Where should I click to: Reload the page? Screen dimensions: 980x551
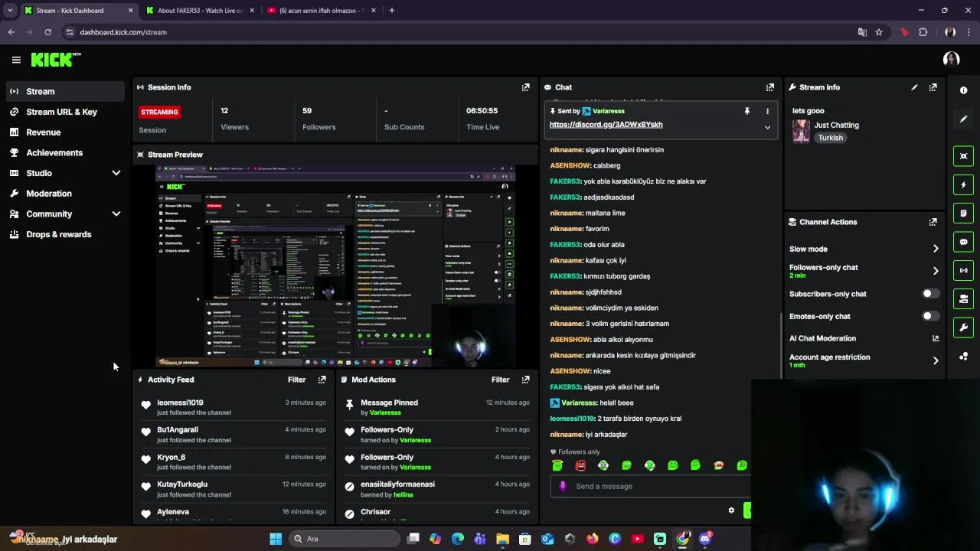click(x=47, y=32)
